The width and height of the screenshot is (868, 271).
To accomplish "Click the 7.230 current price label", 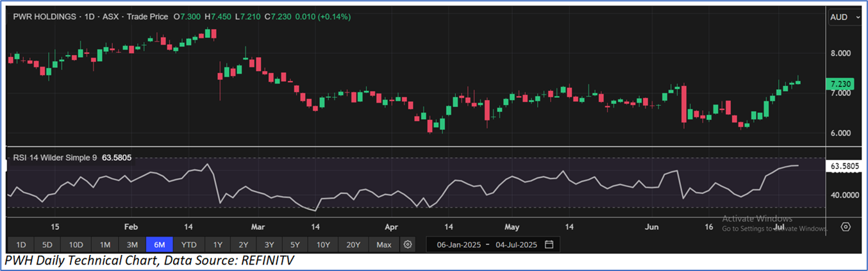I will click(840, 84).
